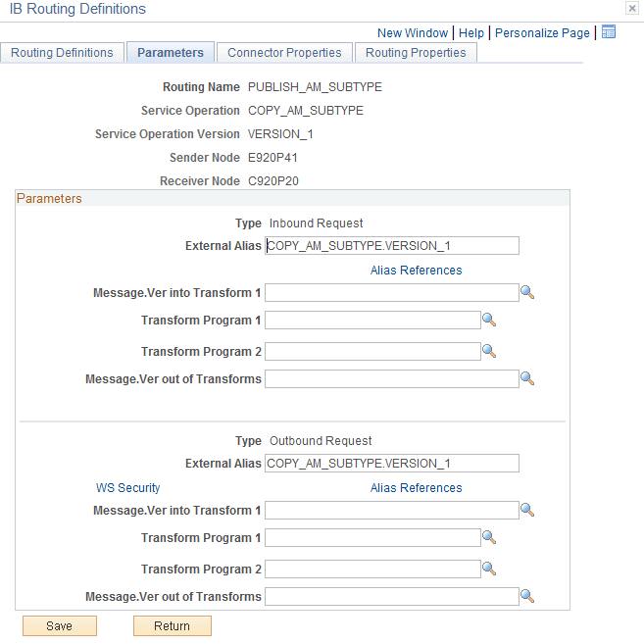This screenshot has width=644, height=644.
Task: Click the Outbound Transform Program 2 field
Action: click(x=372, y=570)
